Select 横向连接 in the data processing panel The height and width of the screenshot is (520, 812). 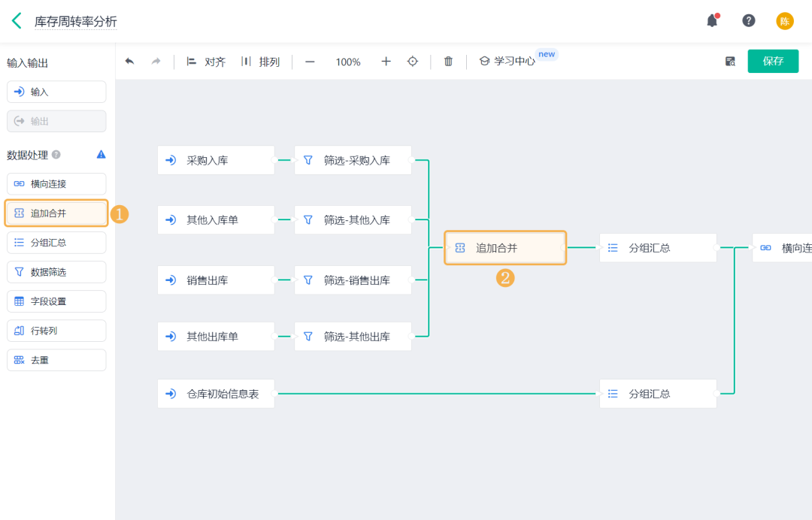pos(56,184)
